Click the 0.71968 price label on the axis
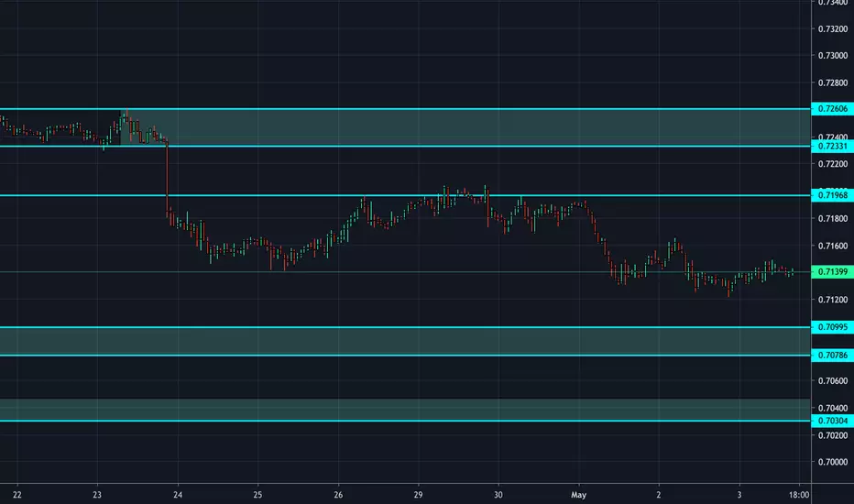This screenshot has height=504, width=854. coord(832,195)
